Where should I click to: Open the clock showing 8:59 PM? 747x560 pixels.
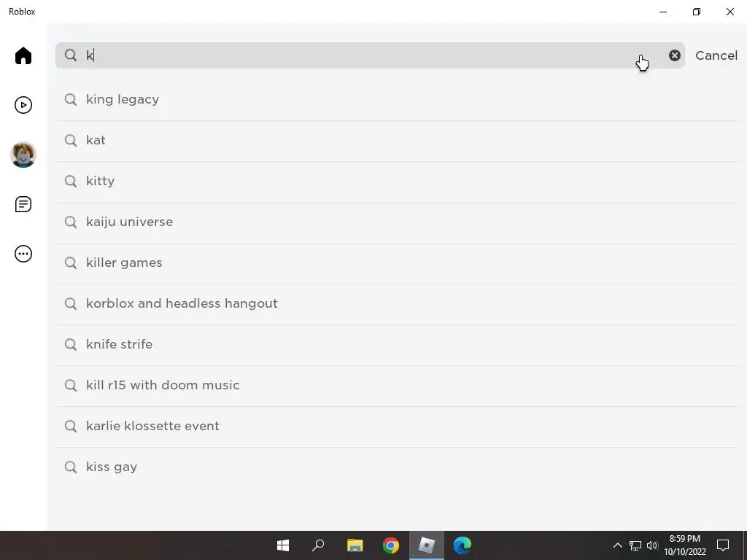tap(685, 545)
